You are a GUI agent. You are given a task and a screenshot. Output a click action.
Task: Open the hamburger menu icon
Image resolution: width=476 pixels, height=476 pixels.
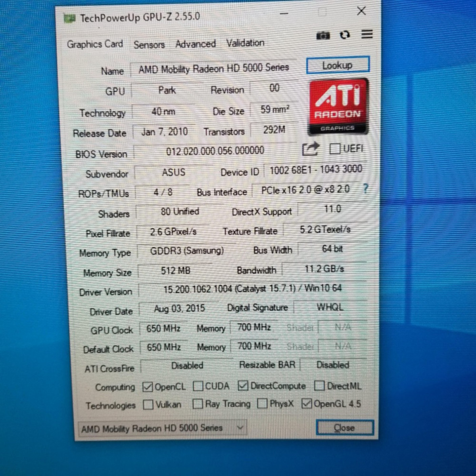pos(367,35)
